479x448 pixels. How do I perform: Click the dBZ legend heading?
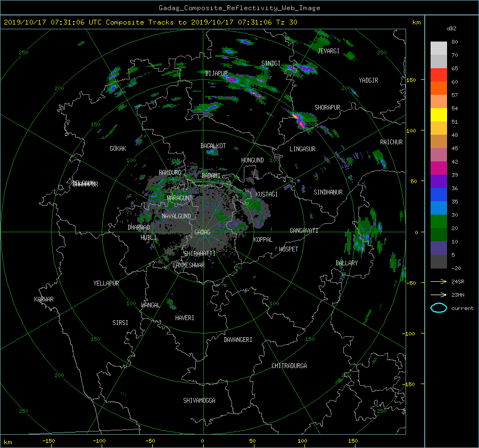coord(451,28)
